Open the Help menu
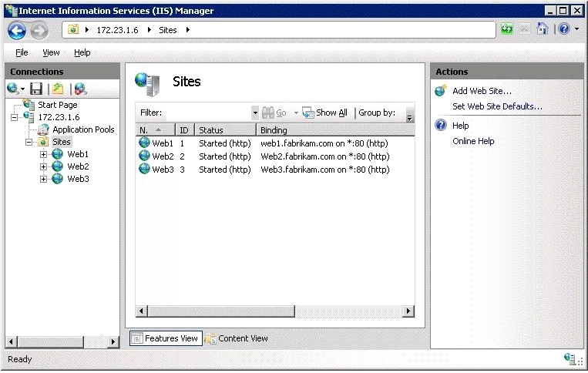Image resolution: width=588 pixels, height=373 pixels. point(82,52)
